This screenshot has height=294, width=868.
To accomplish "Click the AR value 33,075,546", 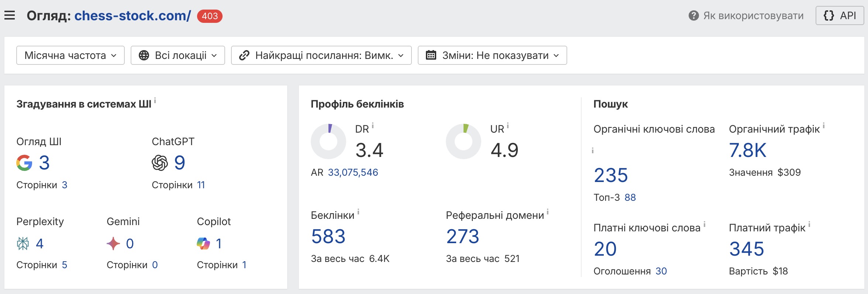I will click(353, 172).
